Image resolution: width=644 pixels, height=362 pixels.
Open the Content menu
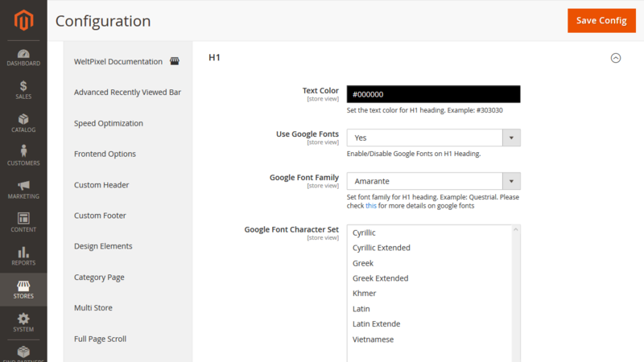click(23, 223)
